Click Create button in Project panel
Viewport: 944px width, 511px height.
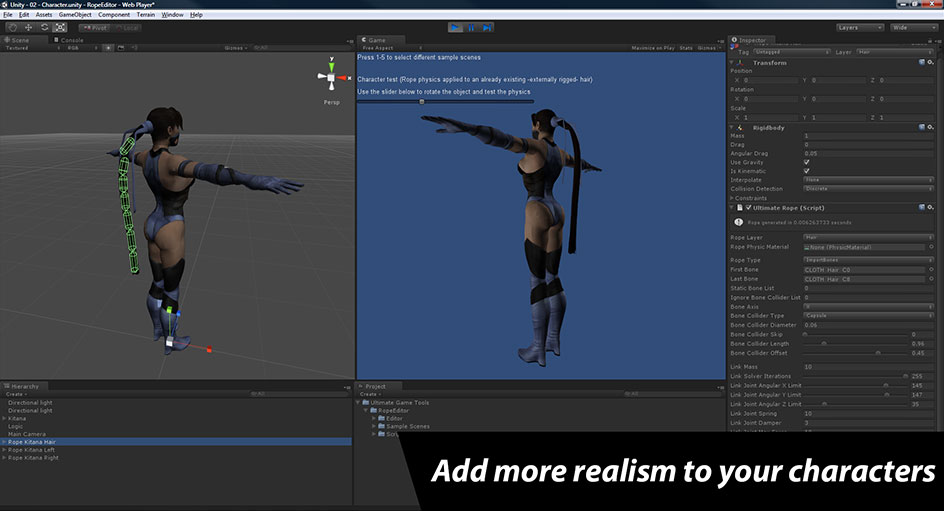pyautogui.click(x=370, y=394)
